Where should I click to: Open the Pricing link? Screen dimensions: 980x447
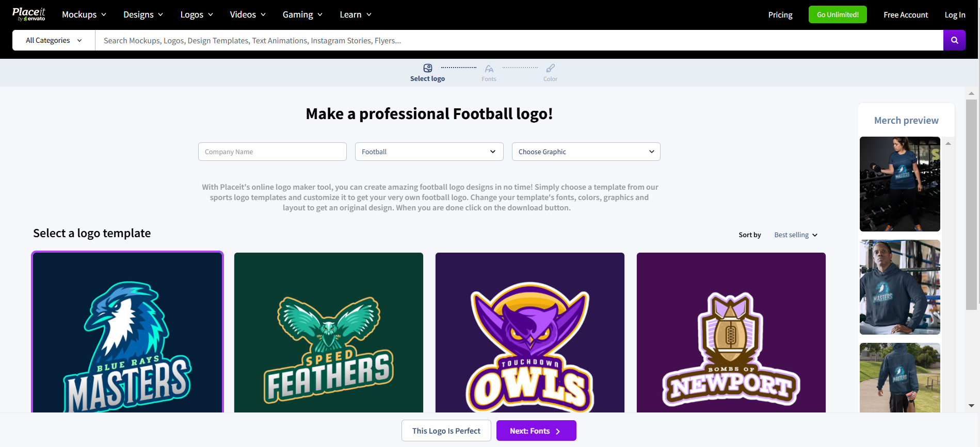click(x=780, y=14)
